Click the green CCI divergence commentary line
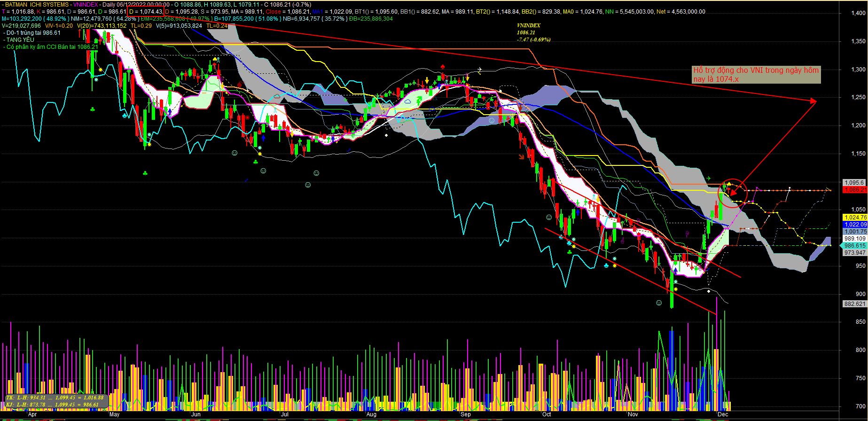The width and height of the screenshot is (868, 421). click(x=52, y=47)
